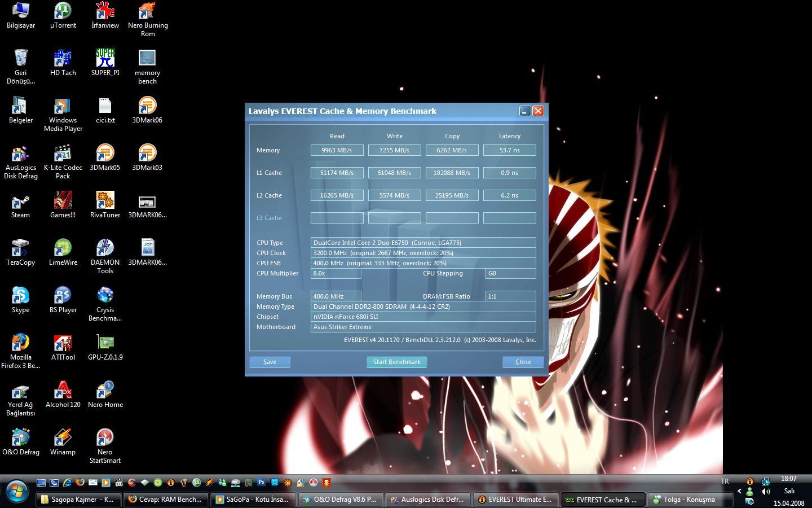812x508 pixels.
Task: Open Yerel Ağ Bağlantısı shortcut
Action: coord(21,398)
